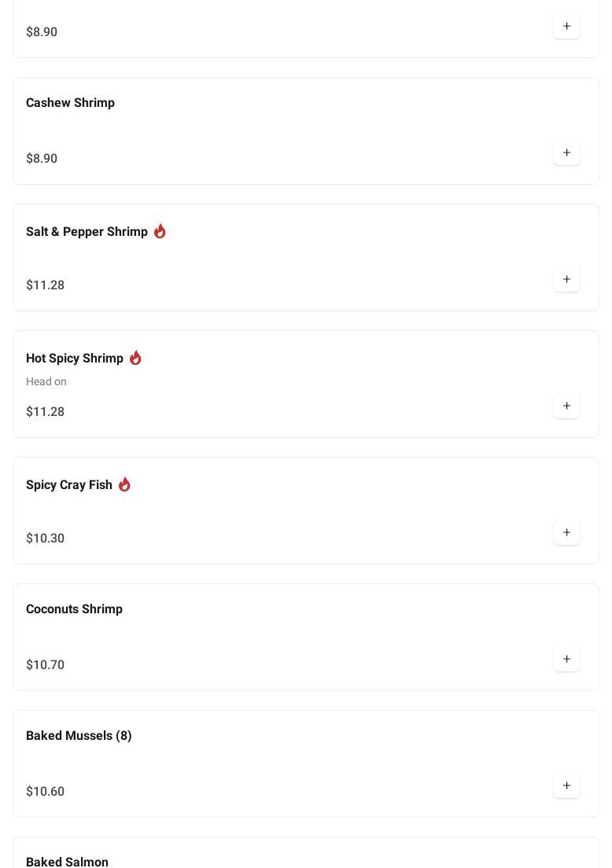Viewport: 612px width, 868px height.
Task: Add the item listed above Cashew Shrimp
Action: [566, 26]
